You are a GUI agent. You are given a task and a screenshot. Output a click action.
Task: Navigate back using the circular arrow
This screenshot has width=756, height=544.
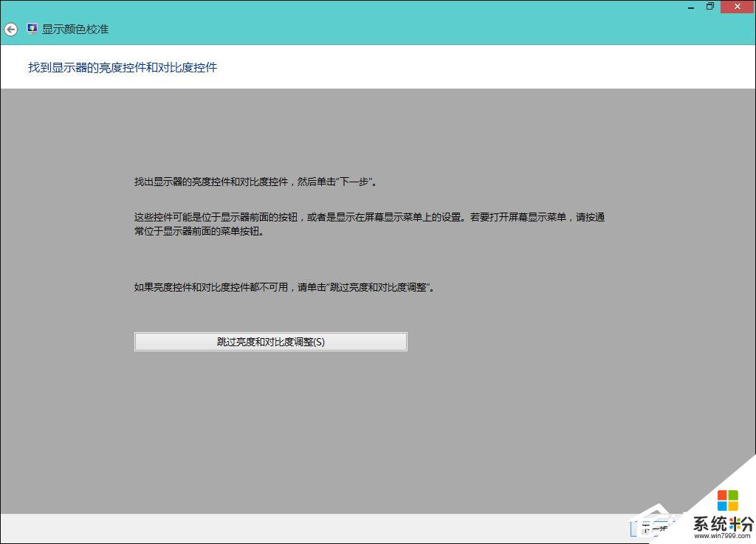(10, 30)
